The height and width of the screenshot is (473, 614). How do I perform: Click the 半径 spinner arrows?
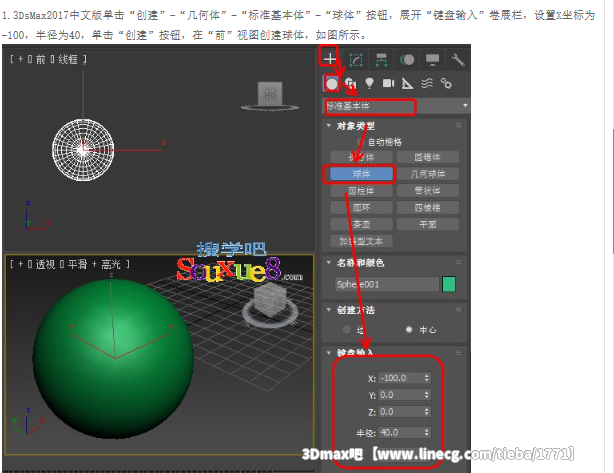point(427,433)
